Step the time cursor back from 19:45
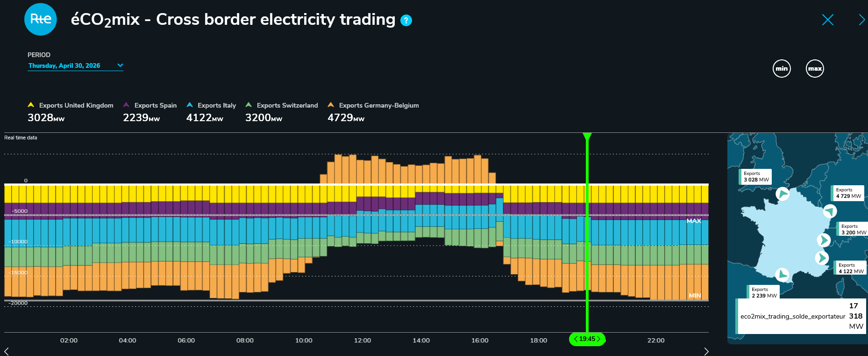 click(576, 339)
